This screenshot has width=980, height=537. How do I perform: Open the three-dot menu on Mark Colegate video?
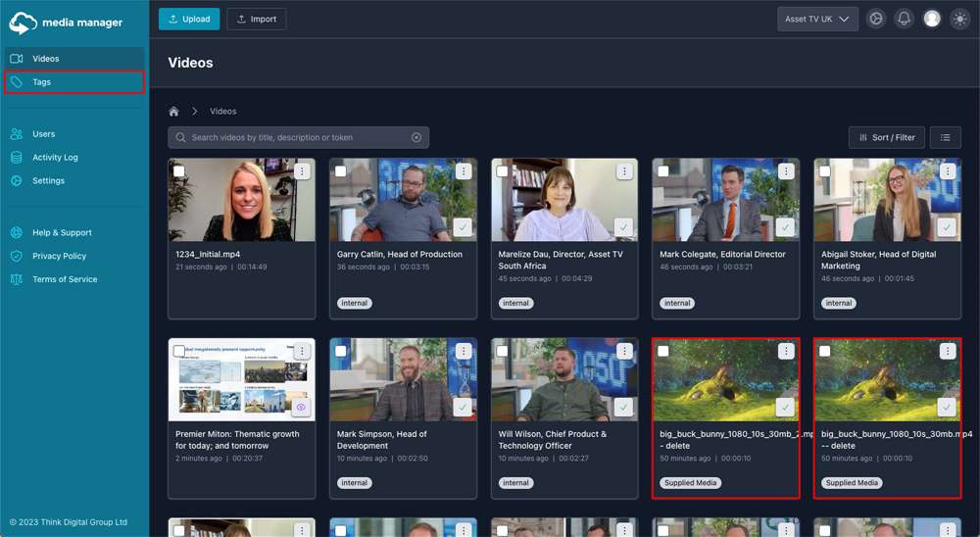(x=786, y=171)
